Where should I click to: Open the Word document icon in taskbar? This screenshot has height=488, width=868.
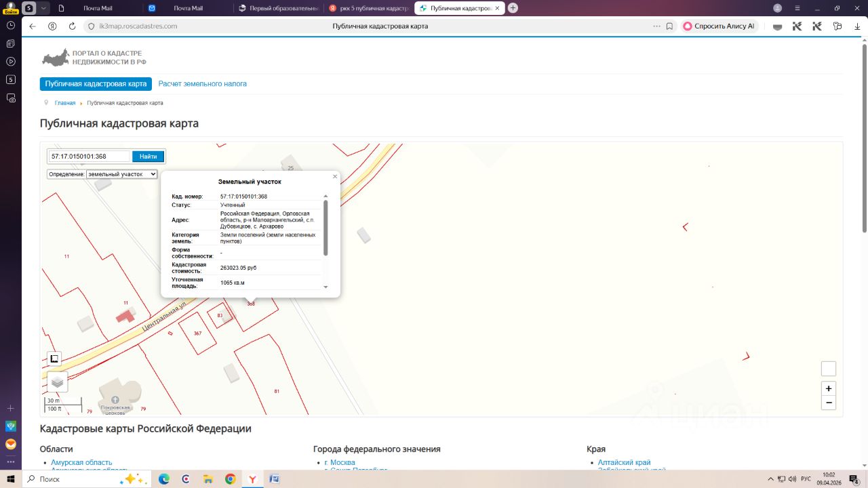275,479
